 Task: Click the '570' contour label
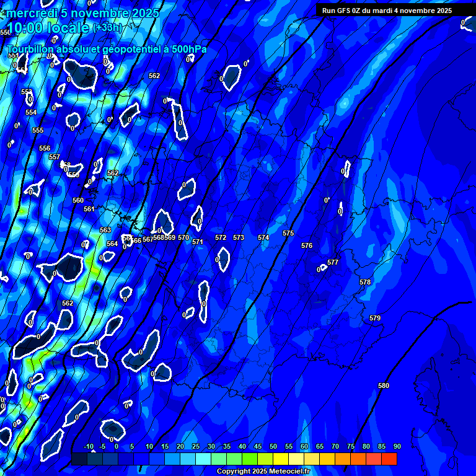(x=183, y=237)
